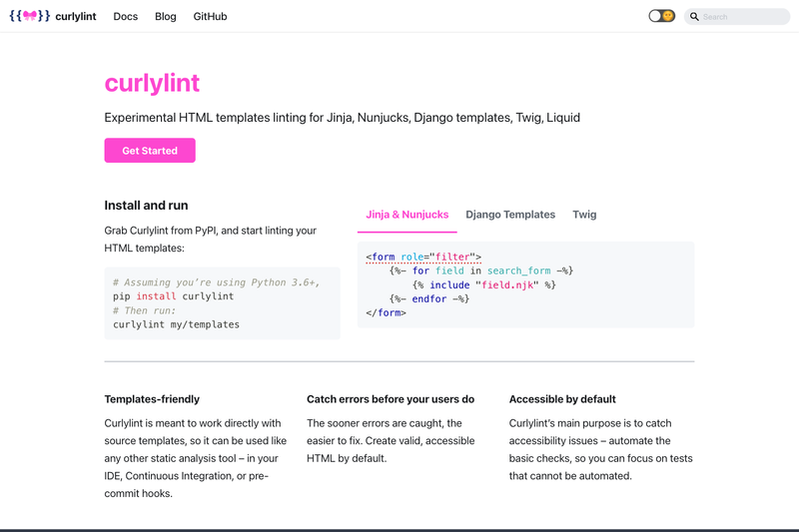The height and width of the screenshot is (532, 799).
Task: Click the '</form>' closing tag line
Action: tap(386, 312)
